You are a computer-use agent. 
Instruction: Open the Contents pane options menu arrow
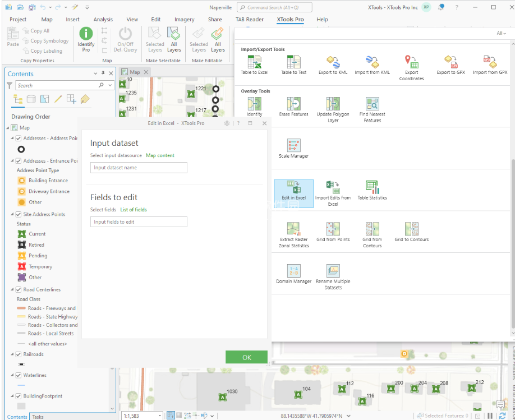95,73
